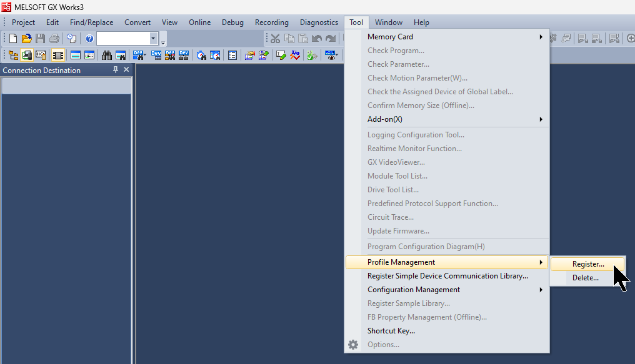The width and height of the screenshot is (635, 364).
Task: Select Shortcut Key... menu entry
Action: click(x=447, y=331)
